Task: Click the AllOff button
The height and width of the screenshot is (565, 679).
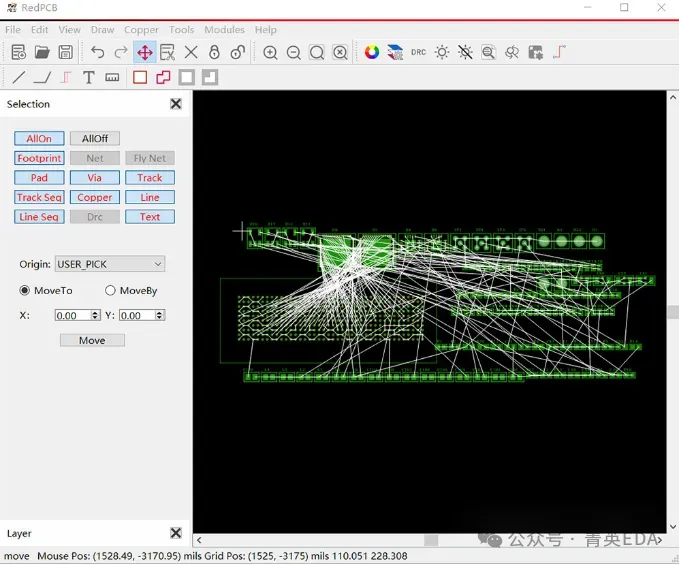Action: 94,139
